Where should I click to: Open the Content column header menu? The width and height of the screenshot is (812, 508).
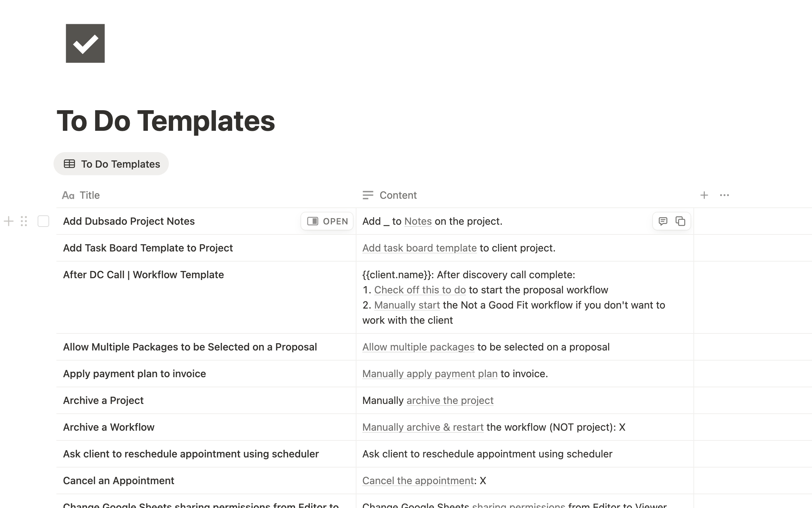[398, 195]
